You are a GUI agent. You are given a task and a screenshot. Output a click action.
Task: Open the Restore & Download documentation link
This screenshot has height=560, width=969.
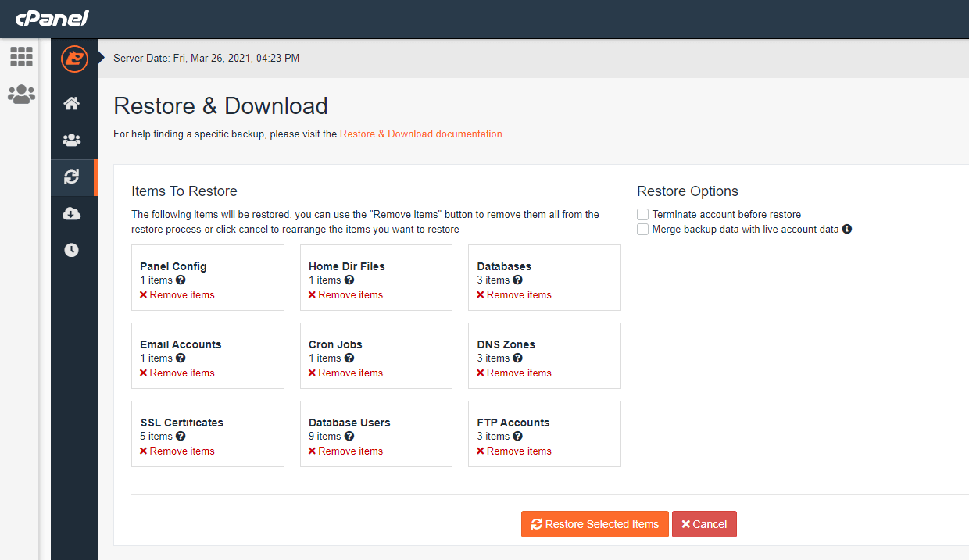pos(422,134)
